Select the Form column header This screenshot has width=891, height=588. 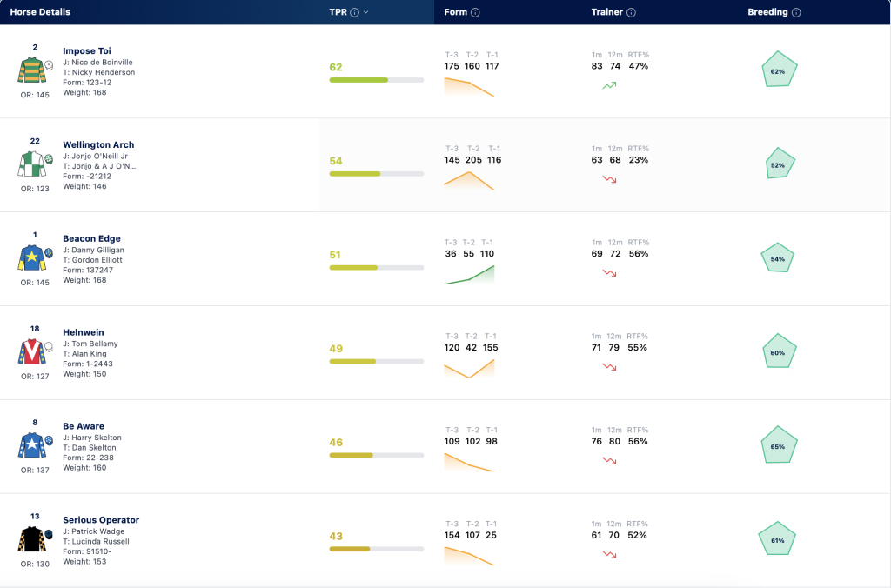455,12
